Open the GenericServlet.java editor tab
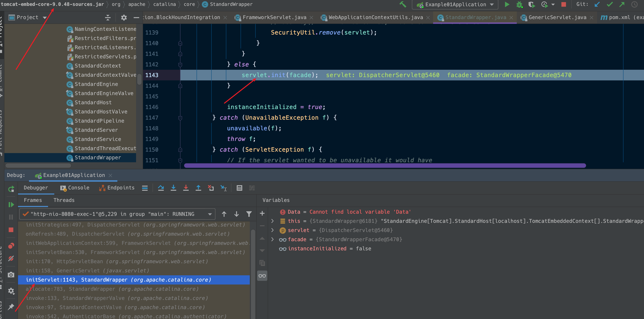This screenshot has width=644, height=319. coord(557,17)
